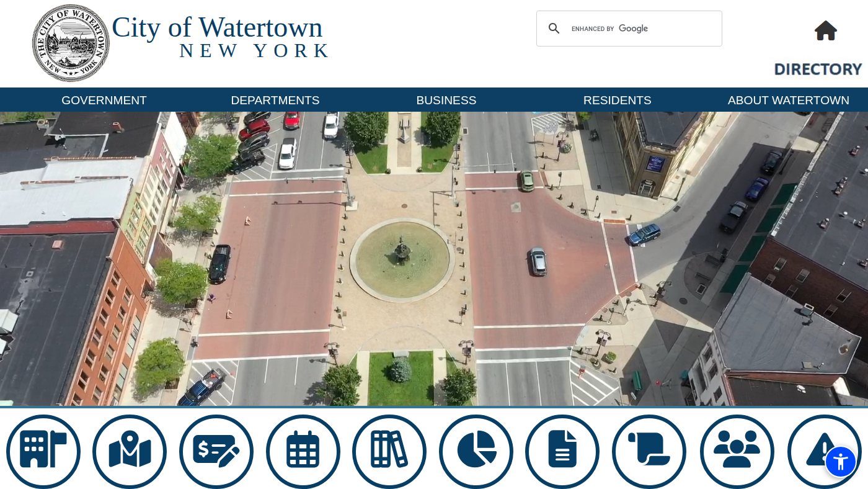Open the books icon

pos(389,451)
